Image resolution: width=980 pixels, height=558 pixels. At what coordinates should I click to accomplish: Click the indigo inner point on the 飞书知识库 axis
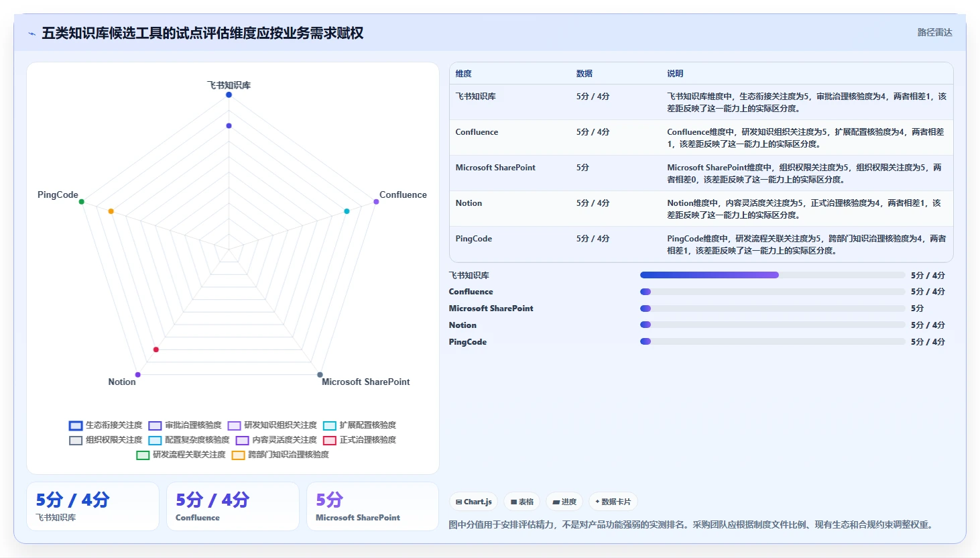coord(229,126)
